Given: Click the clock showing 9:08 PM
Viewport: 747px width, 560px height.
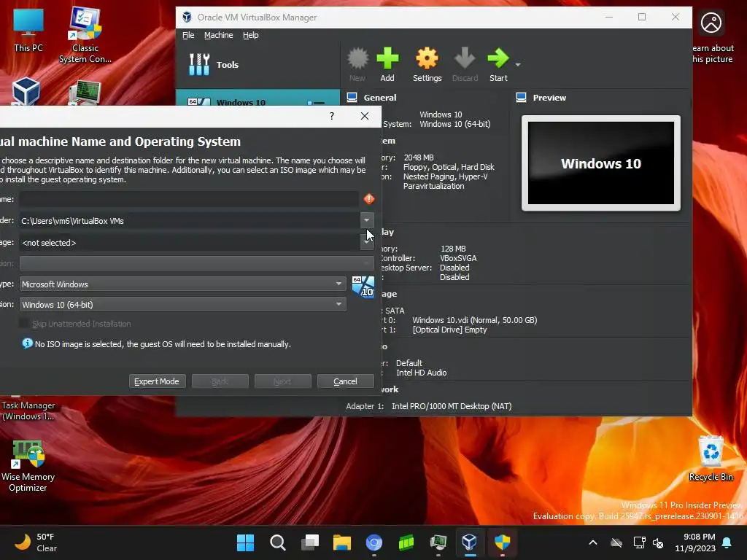Looking at the screenshot, I should (x=695, y=542).
